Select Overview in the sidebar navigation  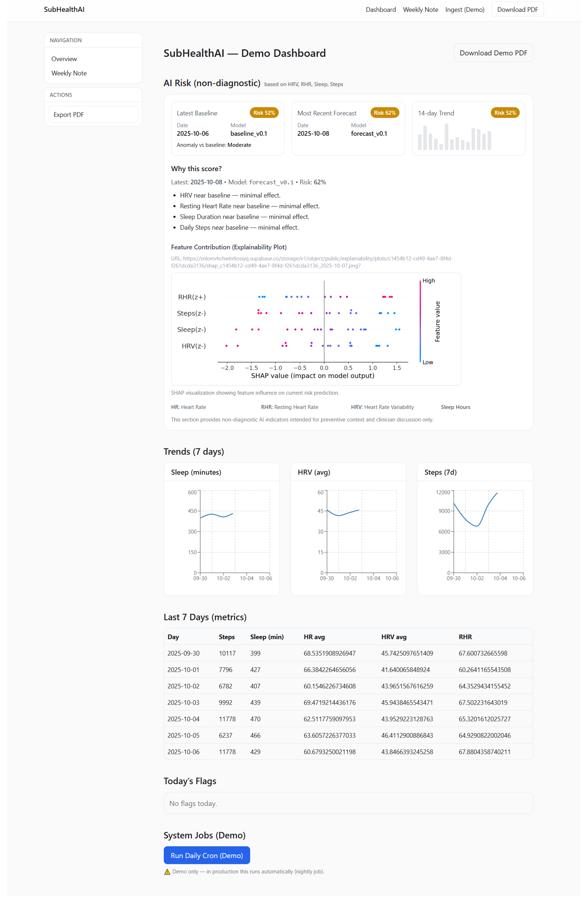click(x=64, y=59)
